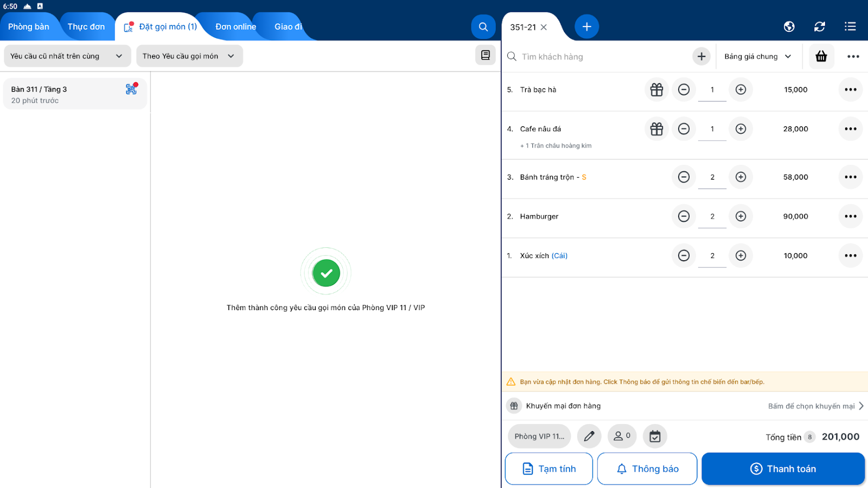This screenshot has height=488, width=868.
Task: Switch to the Giao đi tab
Action: click(x=288, y=27)
